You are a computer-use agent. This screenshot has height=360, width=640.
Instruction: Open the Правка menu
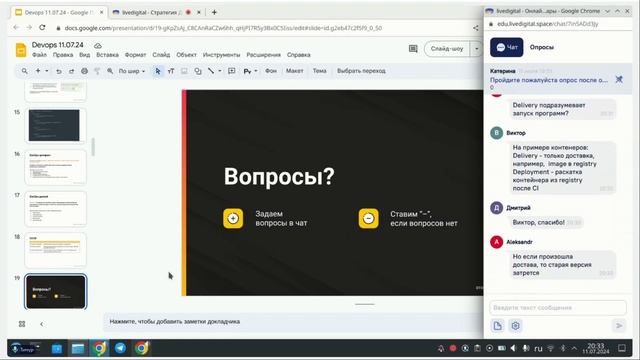click(63, 55)
